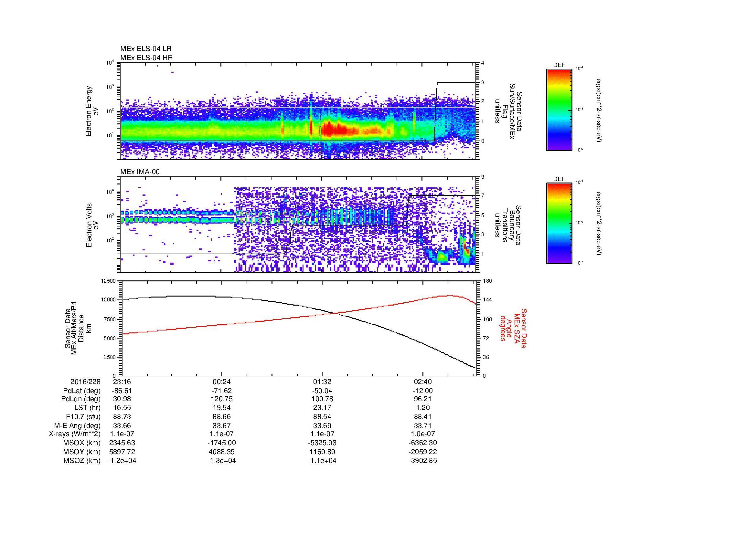Click the 'M-E Ang (deg)' row label
This screenshot has width=756, height=534.
click(77, 425)
